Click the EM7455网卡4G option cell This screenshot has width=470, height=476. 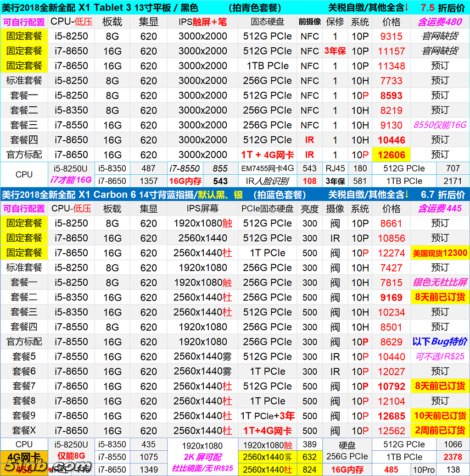pos(270,168)
